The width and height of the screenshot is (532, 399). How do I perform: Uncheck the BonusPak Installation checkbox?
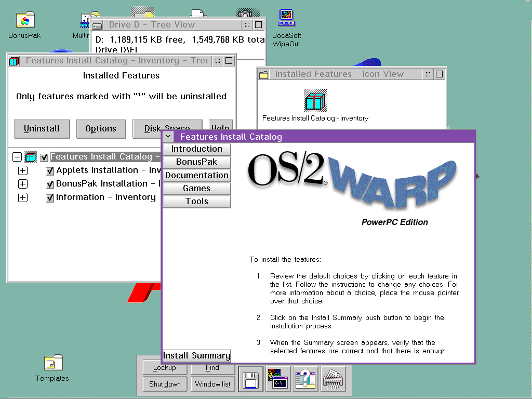50,184
